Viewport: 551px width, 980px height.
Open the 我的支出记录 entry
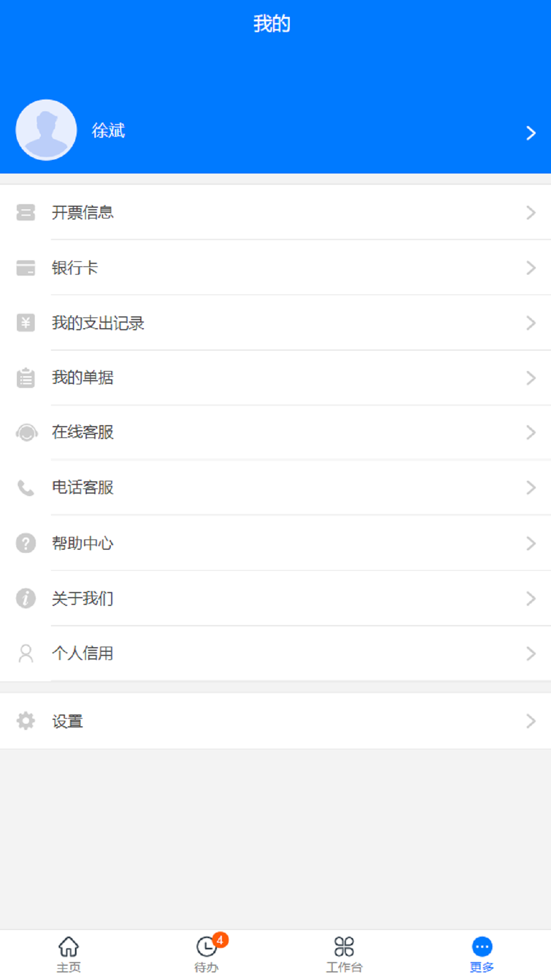click(x=98, y=323)
